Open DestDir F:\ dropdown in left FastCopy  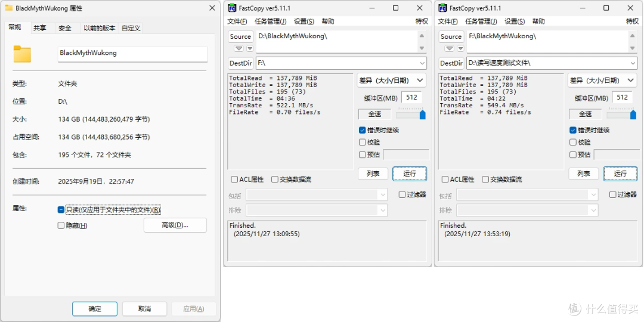422,63
